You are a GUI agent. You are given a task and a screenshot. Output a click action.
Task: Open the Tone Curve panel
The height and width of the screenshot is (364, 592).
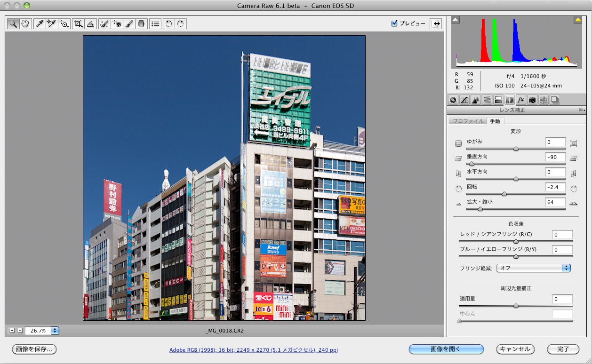[x=464, y=100]
